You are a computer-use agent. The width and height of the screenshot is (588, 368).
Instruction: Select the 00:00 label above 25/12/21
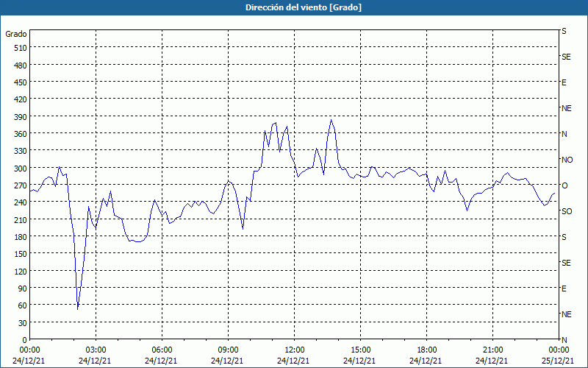point(559,350)
